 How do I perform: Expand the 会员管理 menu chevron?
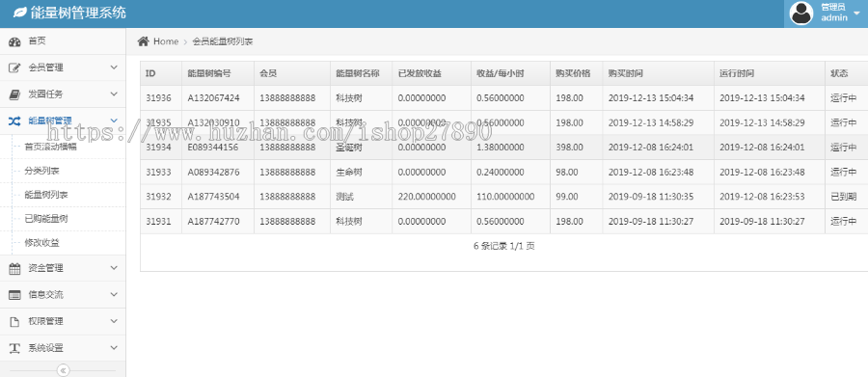pos(114,67)
